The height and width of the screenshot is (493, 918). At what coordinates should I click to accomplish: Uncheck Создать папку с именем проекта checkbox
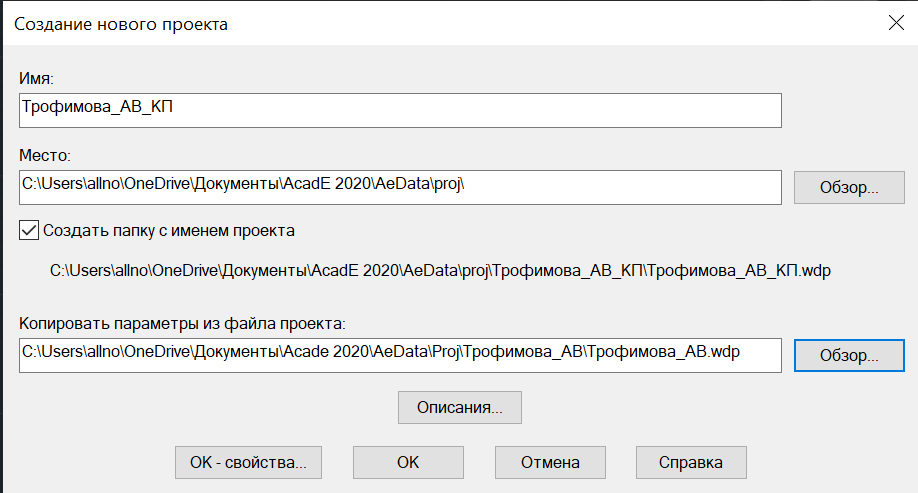click(x=29, y=230)
